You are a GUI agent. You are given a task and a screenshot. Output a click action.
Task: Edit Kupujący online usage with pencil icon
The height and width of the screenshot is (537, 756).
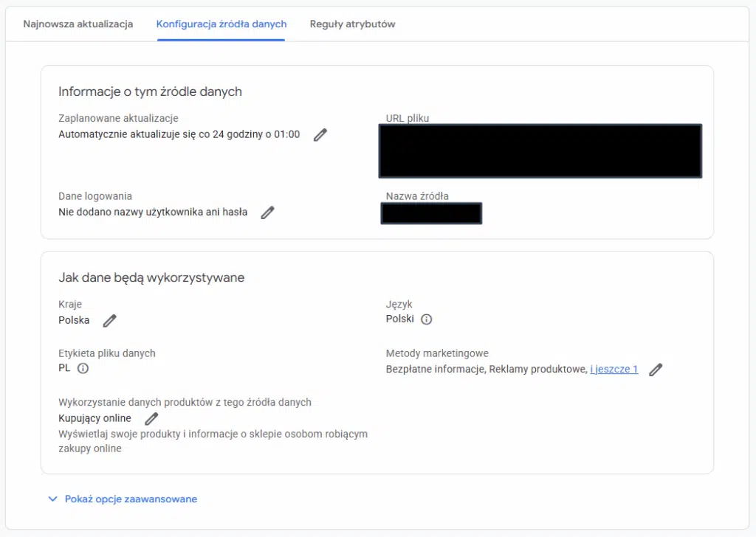tap(151, 419)
